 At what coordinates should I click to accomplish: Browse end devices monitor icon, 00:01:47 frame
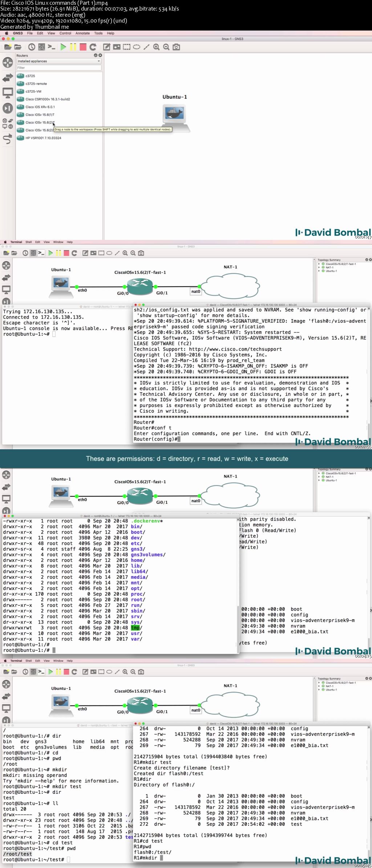click(8, 93)
